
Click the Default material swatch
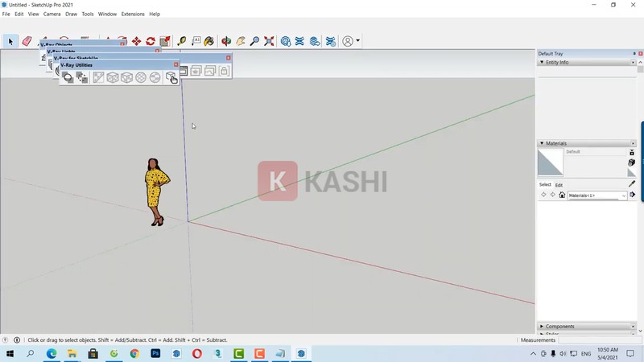[x=551, y=162]
